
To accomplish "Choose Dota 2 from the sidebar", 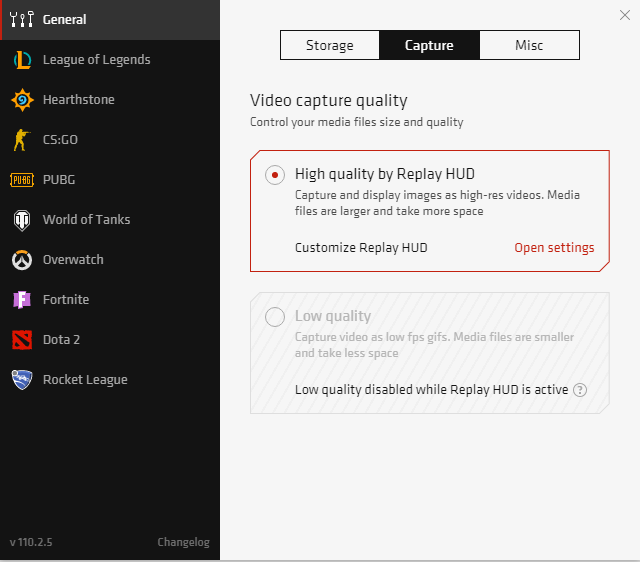I will [x=110, y=340].
